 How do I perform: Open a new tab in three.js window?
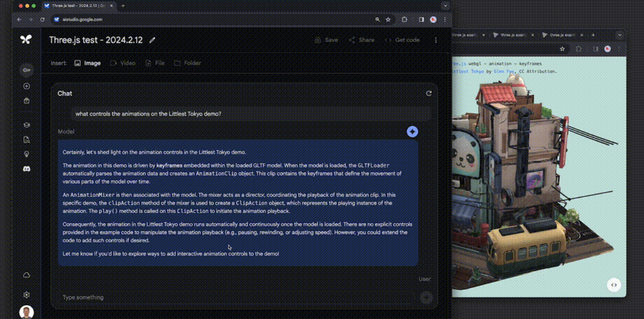[593, 35]
